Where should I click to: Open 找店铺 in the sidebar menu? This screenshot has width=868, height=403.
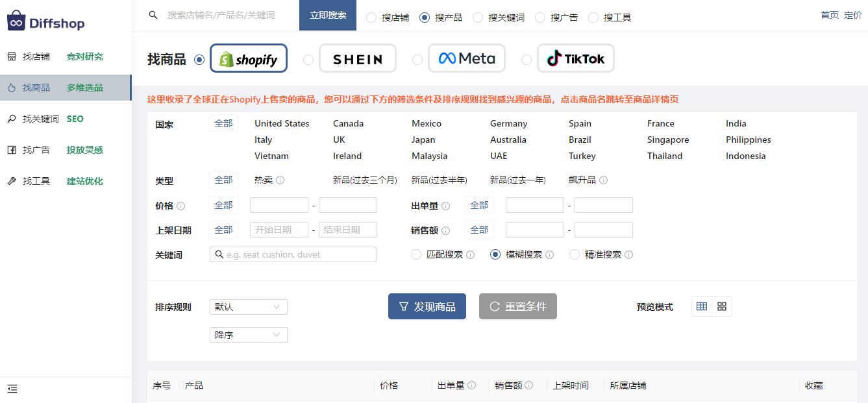[36, 56]
